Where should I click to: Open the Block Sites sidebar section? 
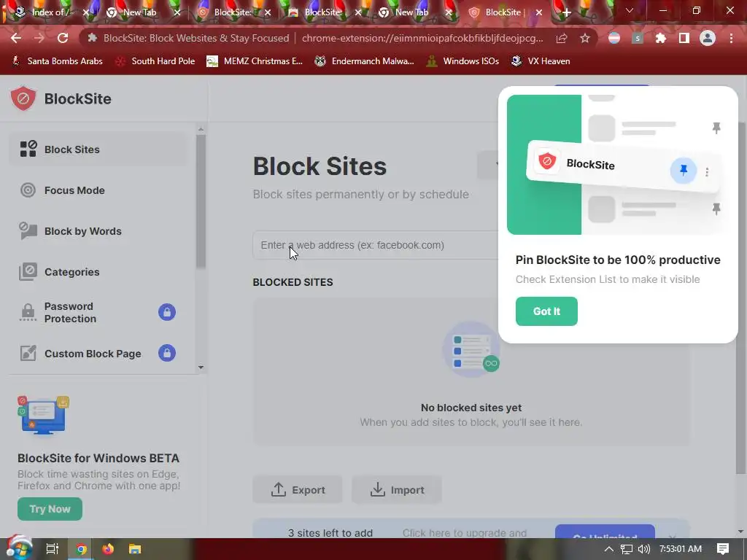pyautogui.click(x=98, y=149)
